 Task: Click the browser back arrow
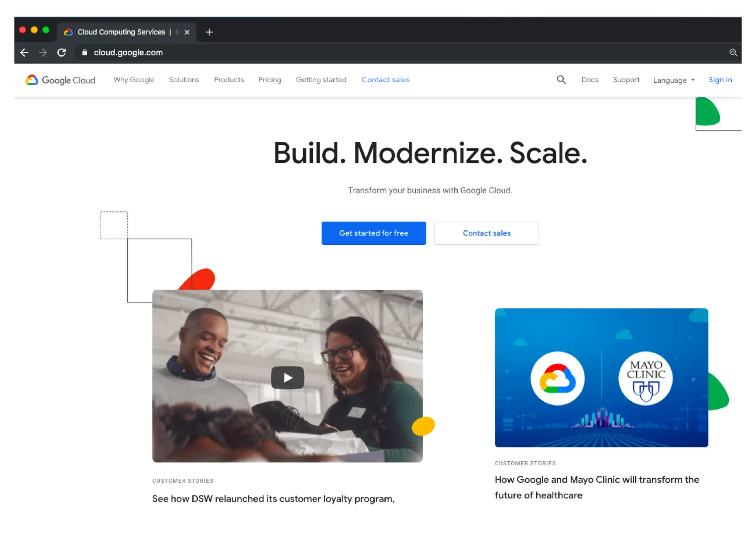click(x=24, y=52)
